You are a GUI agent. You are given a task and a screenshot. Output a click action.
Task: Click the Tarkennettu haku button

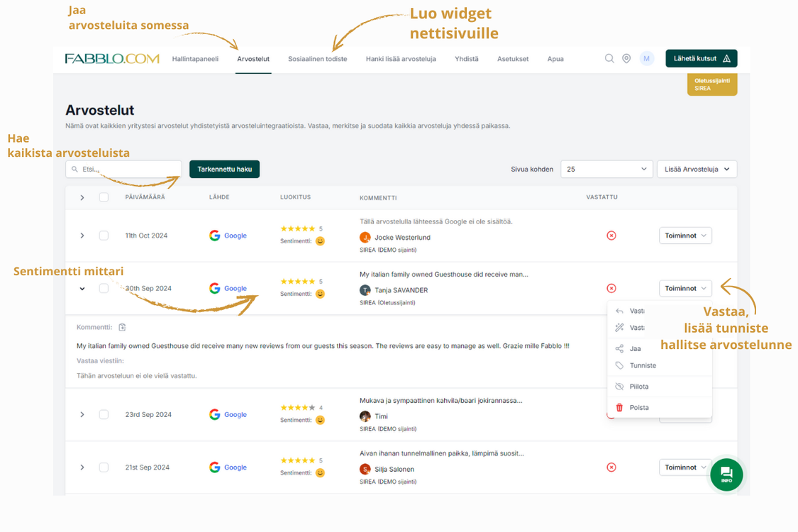click(224, 169)
